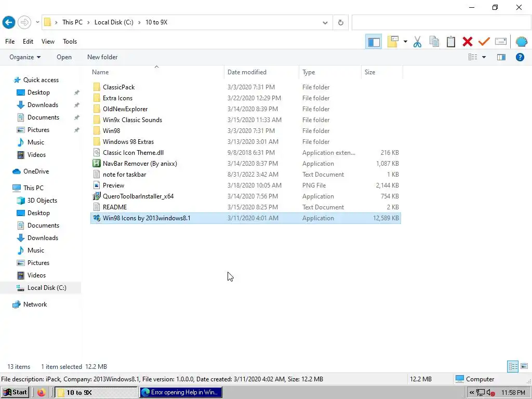The width and height of the screenshot is (532, 399).
Task: Click Local Disk (C:) in the breadcrumb
Action: pos(114,22)
